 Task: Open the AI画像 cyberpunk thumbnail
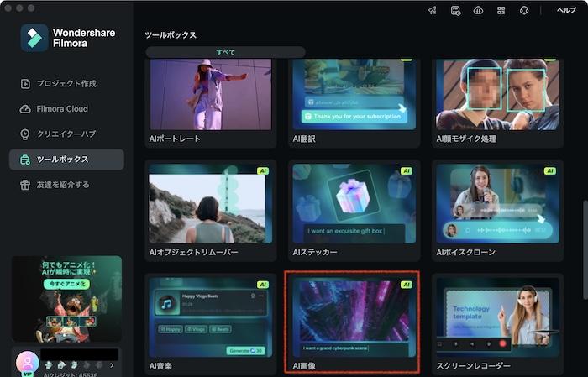tap(354, 317)
